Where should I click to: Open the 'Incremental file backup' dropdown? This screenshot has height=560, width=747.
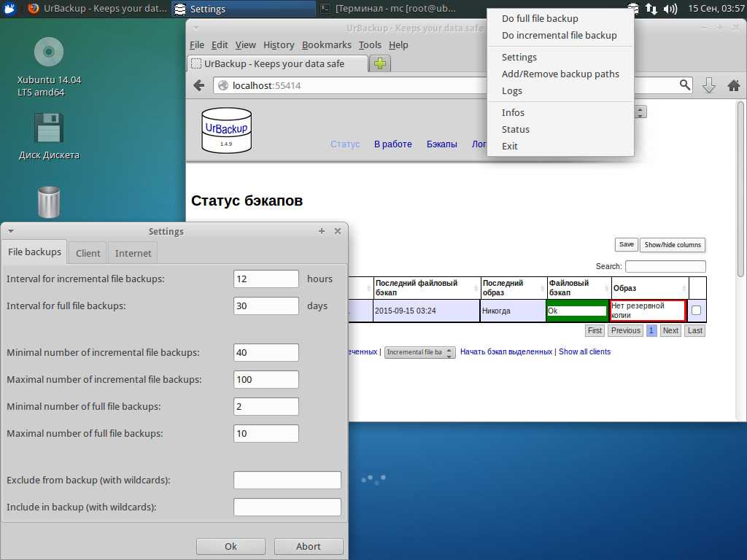[x=419, y=352]
